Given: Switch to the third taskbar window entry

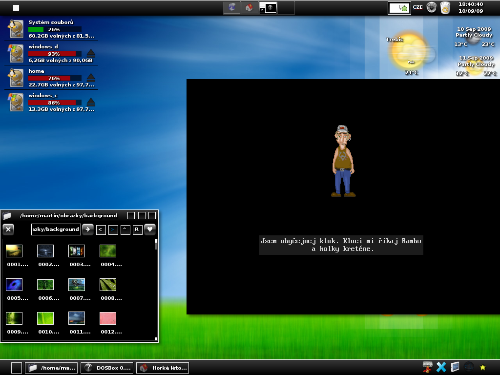Looking at the screenshot, I should tap(162, 368).
